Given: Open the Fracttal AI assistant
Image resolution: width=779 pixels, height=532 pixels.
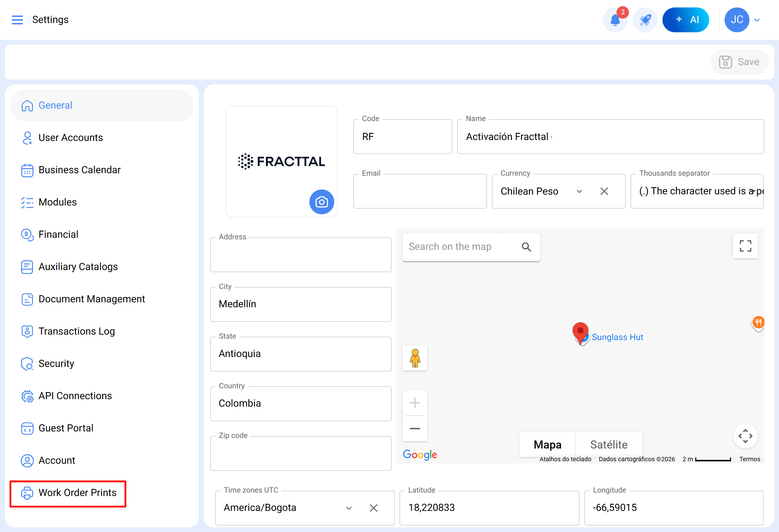Looking at the screenshot, I should pyautogui.click(x=686, y=20).
